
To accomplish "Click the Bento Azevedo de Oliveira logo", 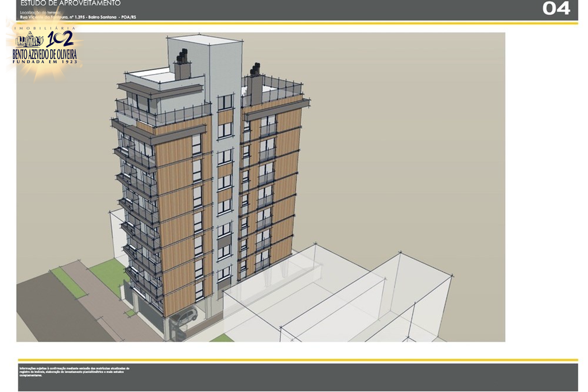I will (x=44, y=48).
